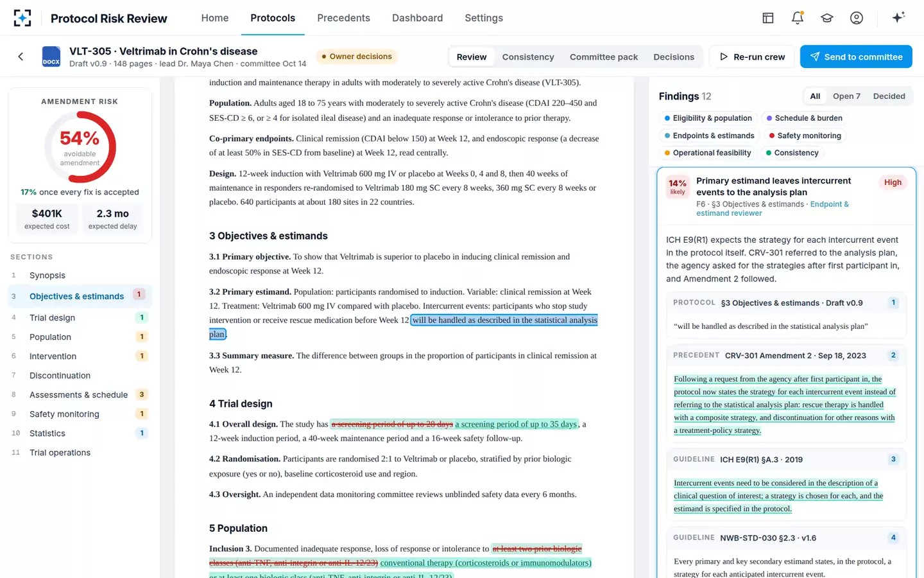Click the High severity badge

tap(893, 182)
